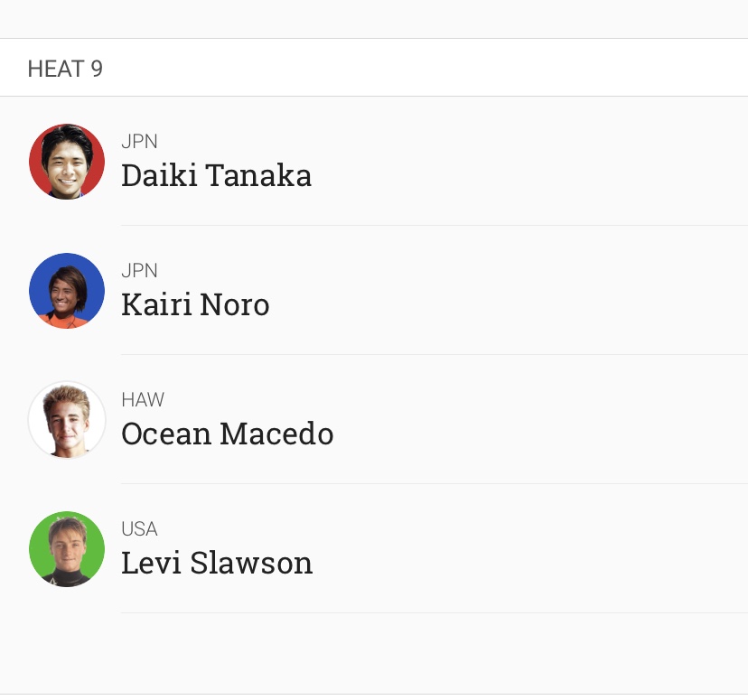The image size is (748, 700).
Task: Select the USA country code
Action: click(x=139, y=529)
